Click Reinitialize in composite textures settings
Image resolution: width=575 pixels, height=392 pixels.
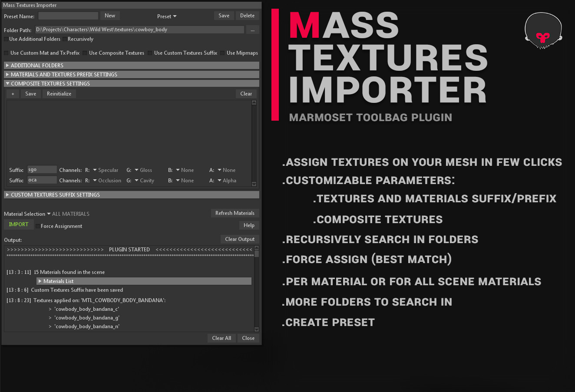pyautogui.click(x=58, y=93)
